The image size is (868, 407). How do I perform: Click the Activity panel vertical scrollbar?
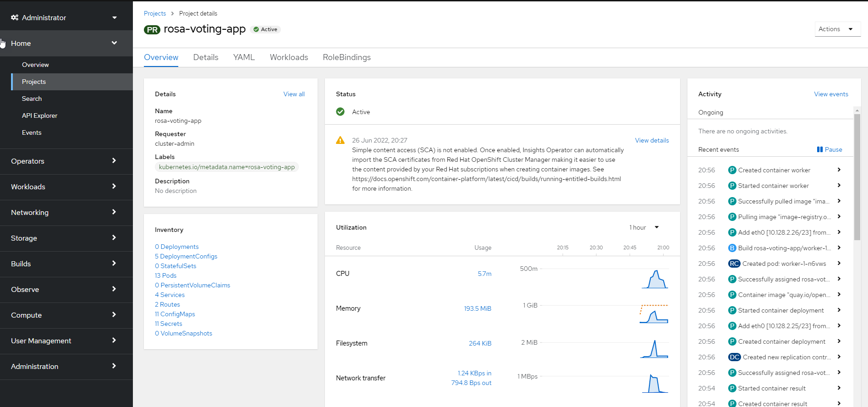[x=857, y=177]
